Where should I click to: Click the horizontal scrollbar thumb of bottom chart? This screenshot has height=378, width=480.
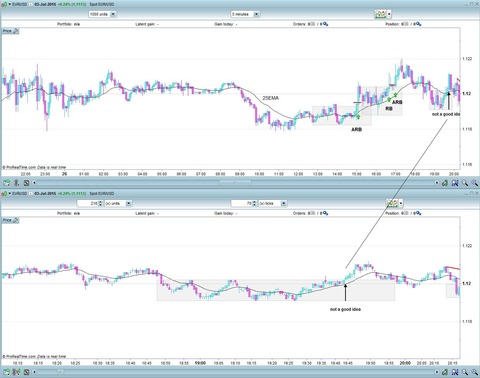(60, 372)
